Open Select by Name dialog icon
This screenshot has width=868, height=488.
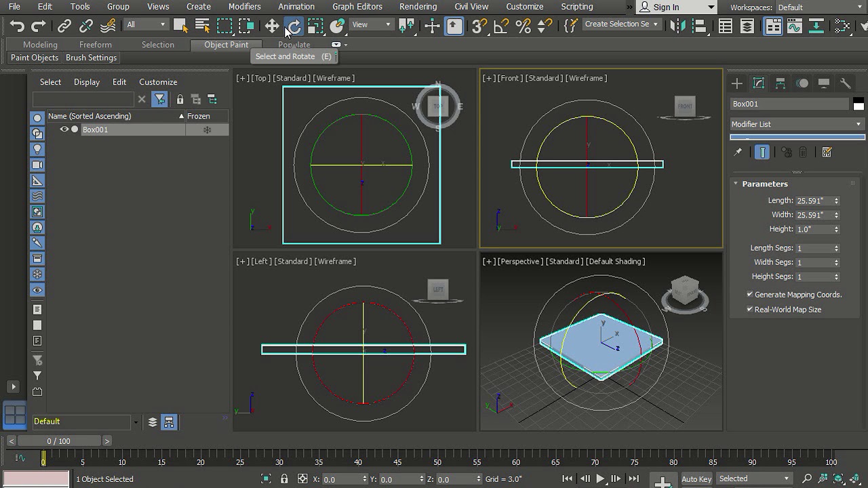[202, 26]
